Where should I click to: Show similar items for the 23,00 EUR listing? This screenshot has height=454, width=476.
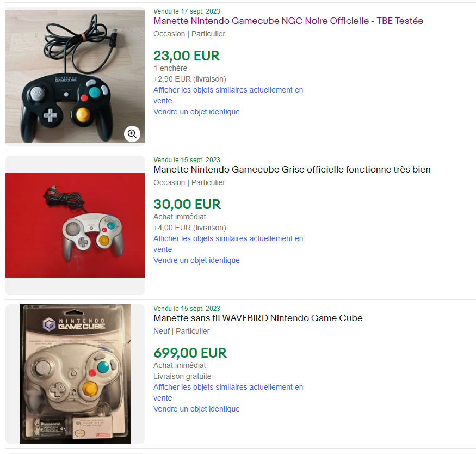point(228,95)
